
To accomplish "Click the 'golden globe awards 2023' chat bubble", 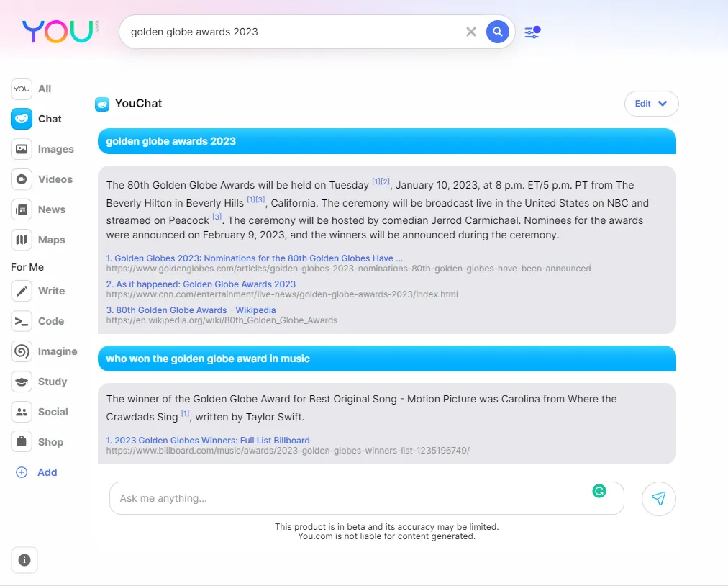I will pyautogui.click(x=387, y=141).
